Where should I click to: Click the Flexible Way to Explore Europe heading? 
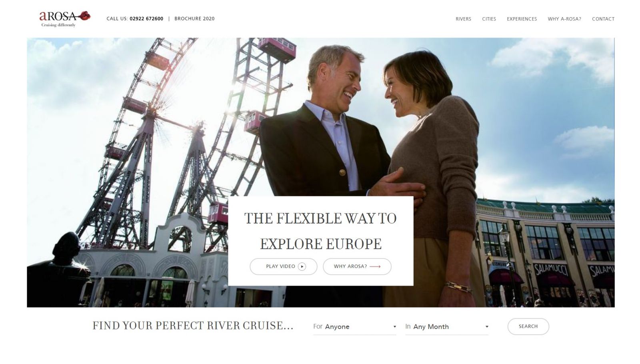pos(320,231)
